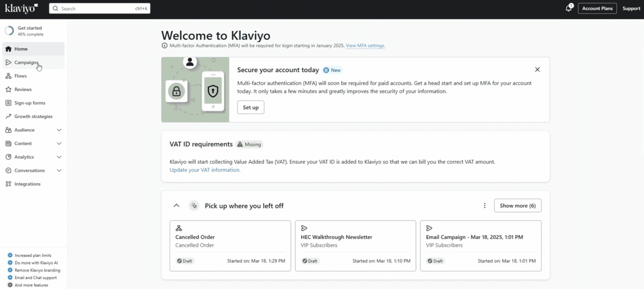Viewport: 644px width, 289px height.
Task: Click campaign icon on Email Campaign card
Action: click(429, 228)
